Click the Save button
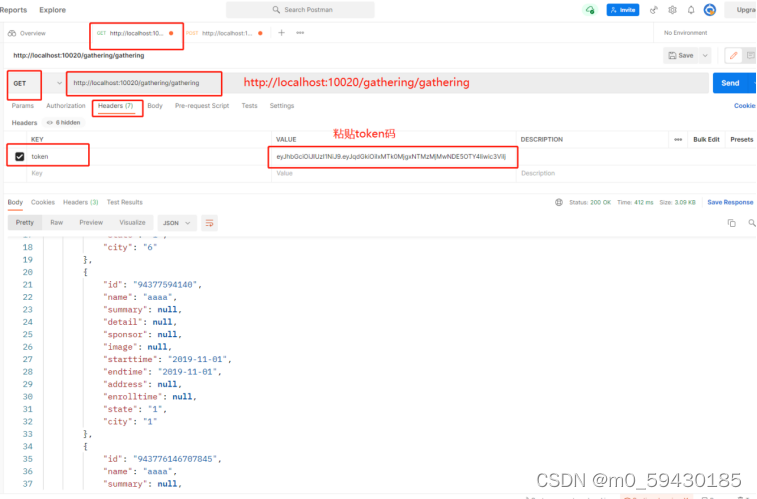The height and width of the screenshot is (499, 757). click(x=681, y=55)
